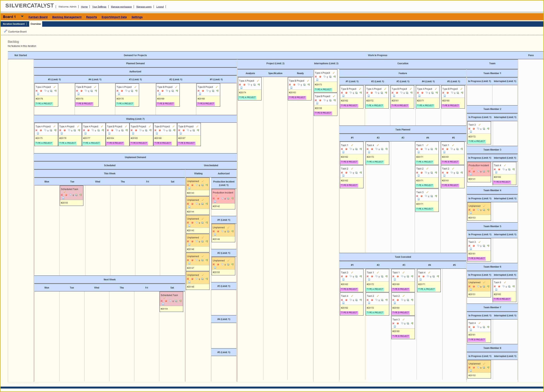The image size is (544, 392).
Task: Open Backlog Management menu item
Action: [67, 17]
